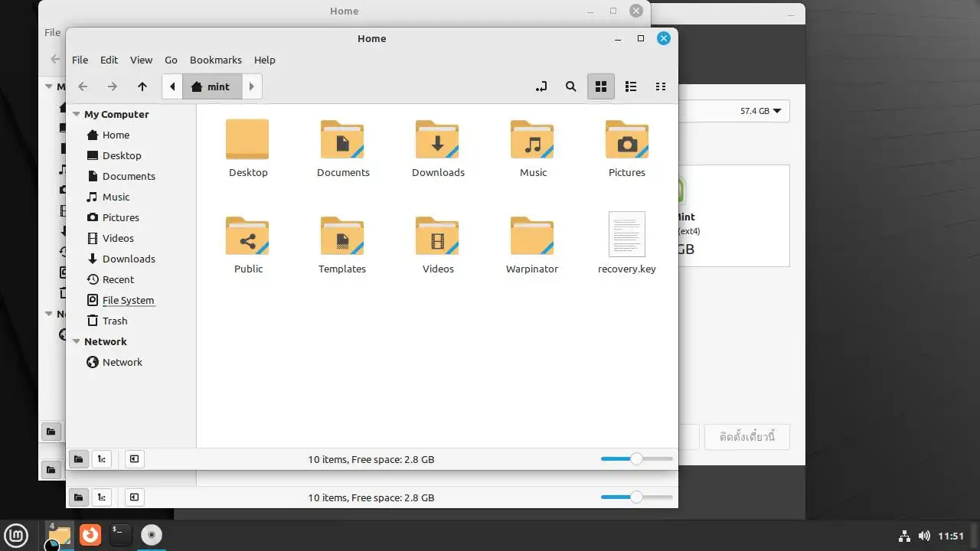
Task: Click the 11:51 clock
Action: 951,536
